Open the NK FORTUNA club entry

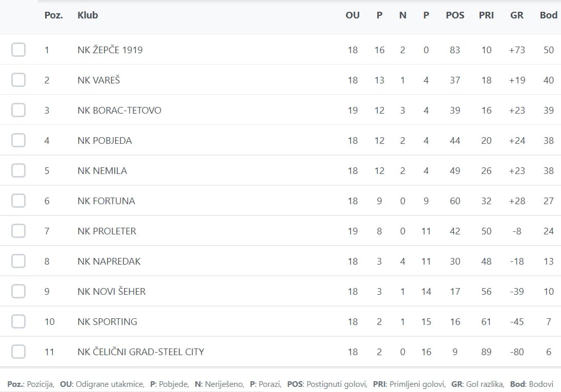pyautogui.click(x=106, y=201)
